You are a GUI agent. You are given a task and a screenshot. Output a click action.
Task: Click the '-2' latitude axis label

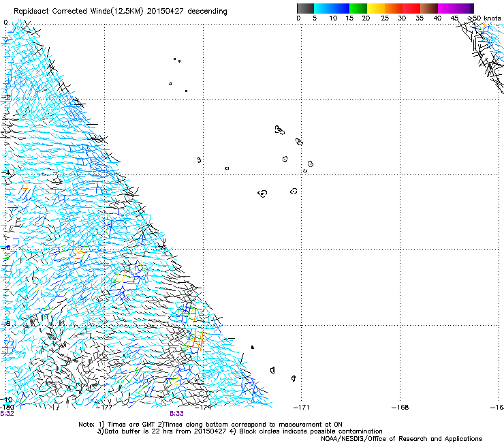[x=6, y=97]
